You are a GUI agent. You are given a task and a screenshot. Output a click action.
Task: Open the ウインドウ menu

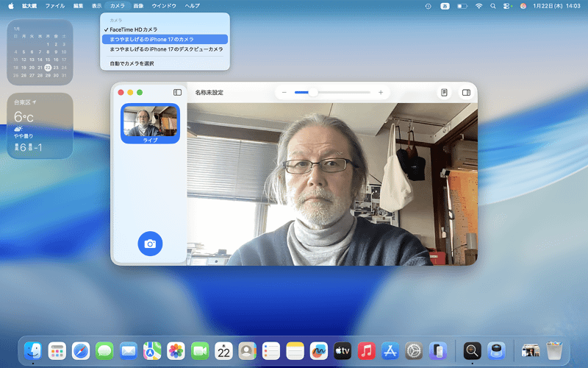[164, 6]
